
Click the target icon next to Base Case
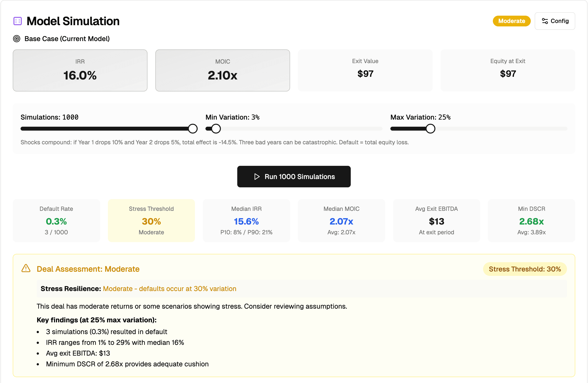17,39
